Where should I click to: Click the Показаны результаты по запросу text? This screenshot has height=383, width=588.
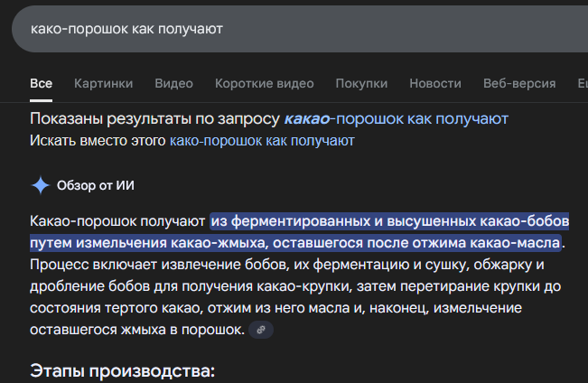pyautogui.click(x=155, y=119)
